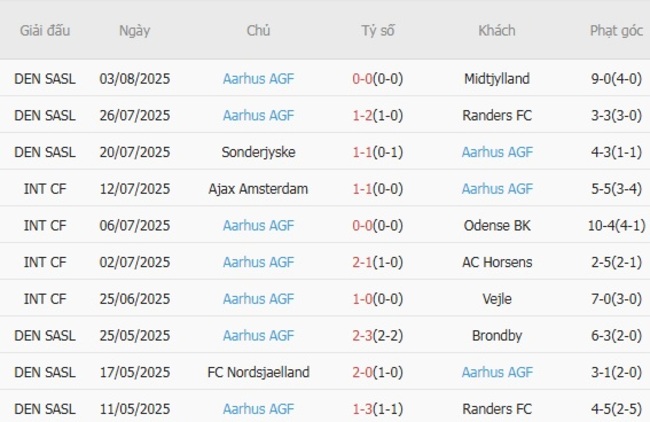650x422 pixels.
Task: Click the Giải đấu column header
Action: pyautogui.click(x=45, y=31)
